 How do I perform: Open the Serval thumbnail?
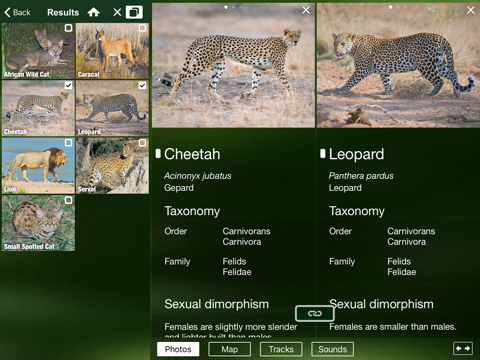[112, 166]
